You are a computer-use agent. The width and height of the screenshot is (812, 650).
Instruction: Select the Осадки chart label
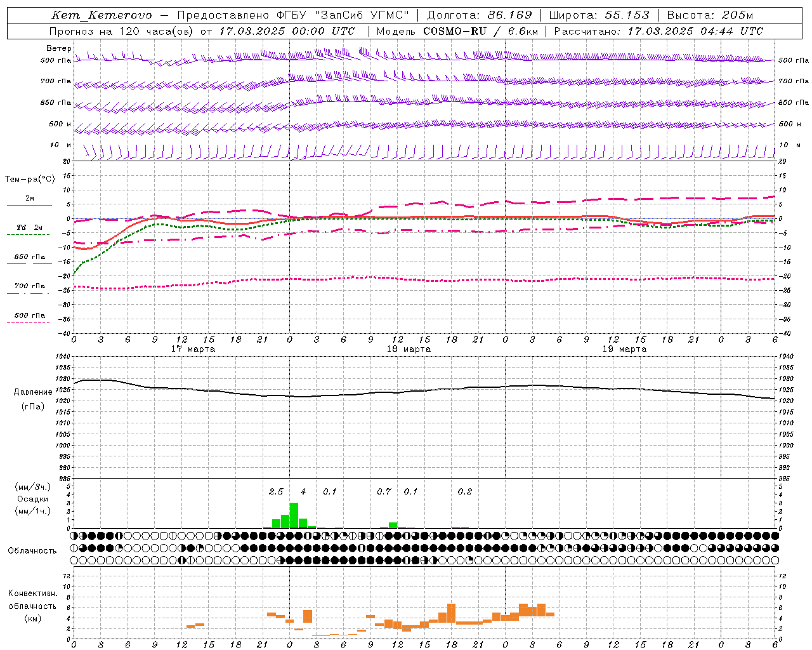[33, 499]
